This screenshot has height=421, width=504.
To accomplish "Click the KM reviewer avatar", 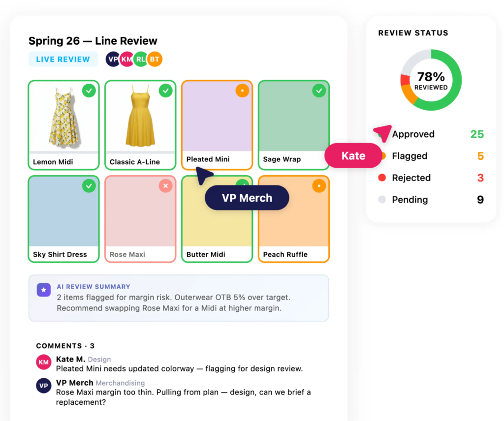I will 126,59.
